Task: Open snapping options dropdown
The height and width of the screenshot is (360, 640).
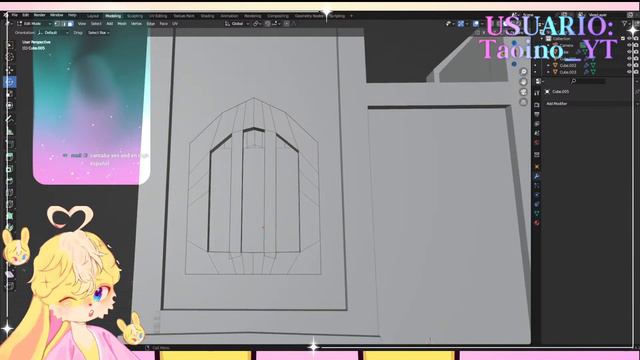Action: tap(276, 24)
